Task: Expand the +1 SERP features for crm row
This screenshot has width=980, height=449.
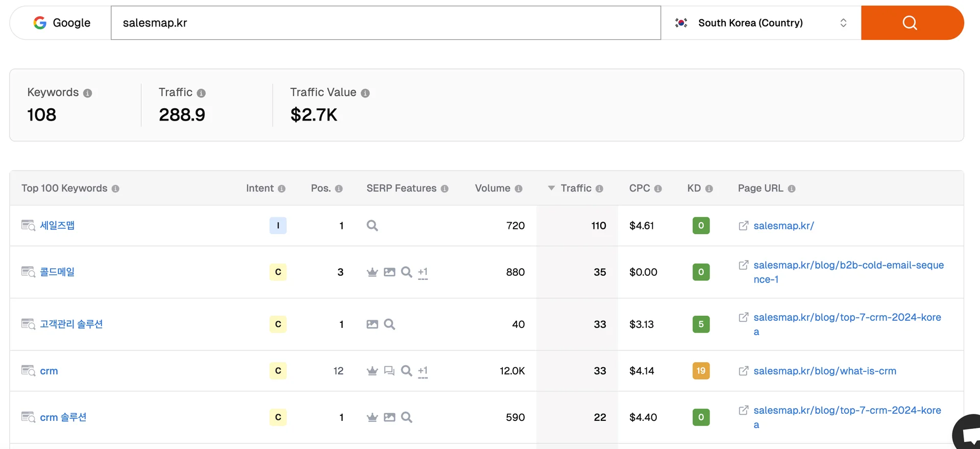Action: (x=423, y=371)
